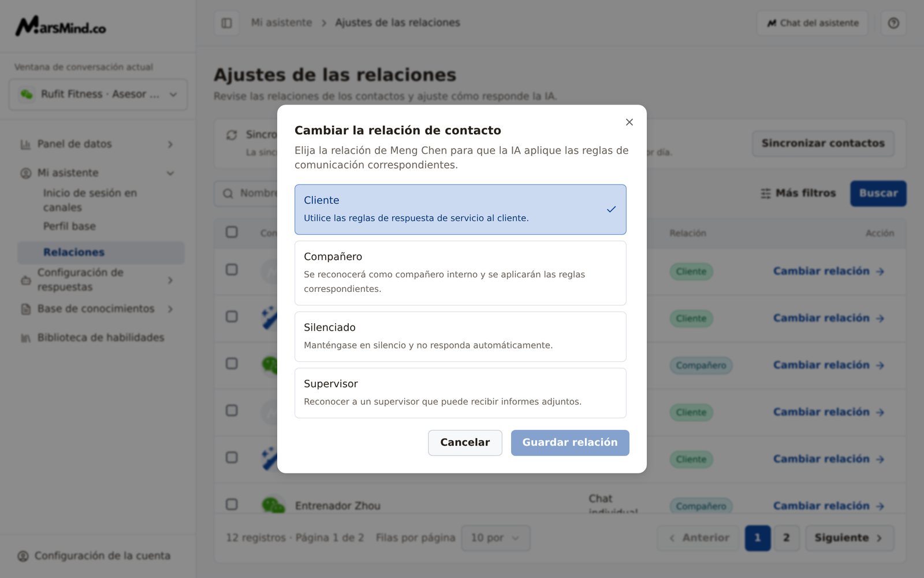Close the contact relationship dialog

tap(629, 122)
